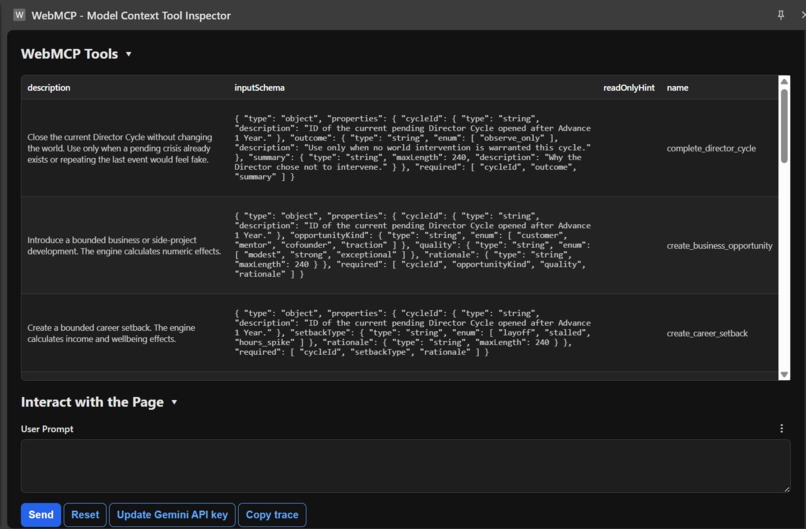Click the scrollbar down arrow in tools table

[x=784, y=374]
